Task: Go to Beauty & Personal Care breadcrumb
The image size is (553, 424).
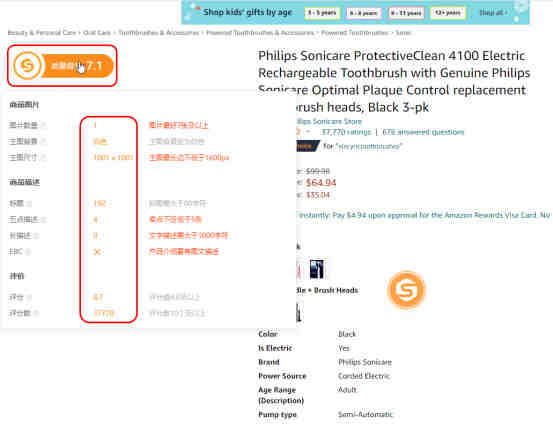Action: click(42, 32)
